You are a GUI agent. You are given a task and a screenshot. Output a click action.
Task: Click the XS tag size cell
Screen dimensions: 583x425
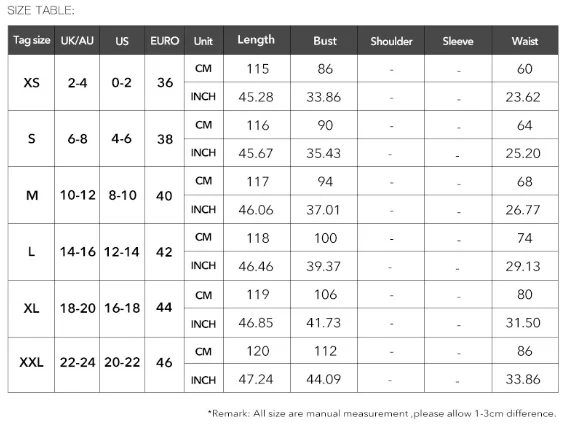point(31,83)
